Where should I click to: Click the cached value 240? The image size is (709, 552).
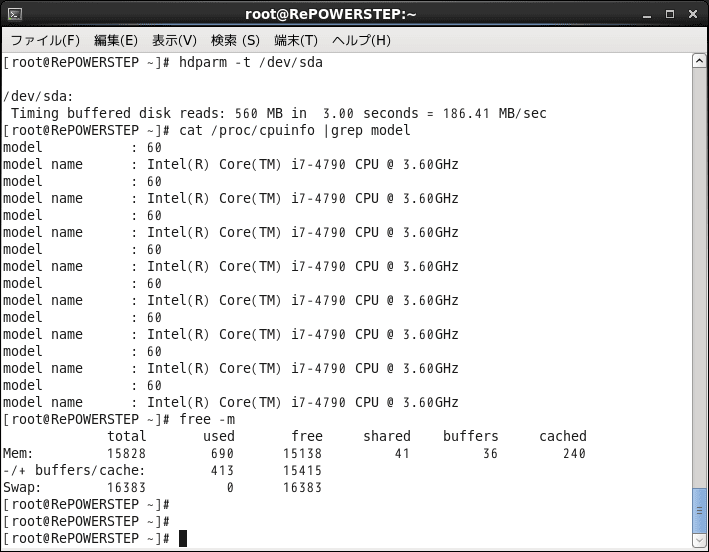click(574, 453)
